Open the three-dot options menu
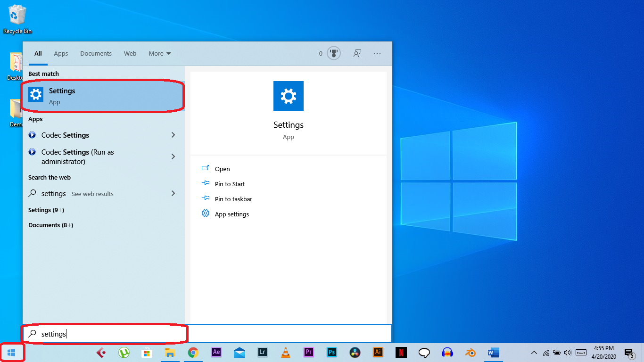The height and width of the screenshot is (362, 644). coord(377,53)
